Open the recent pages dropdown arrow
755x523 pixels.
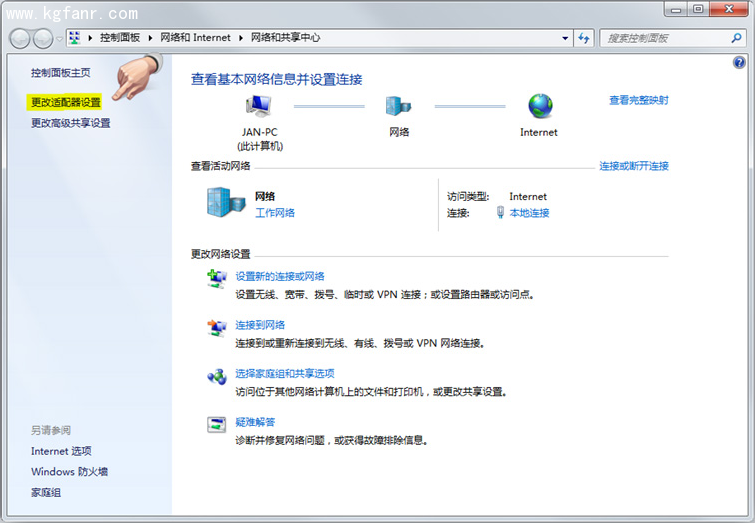tap(60, 38)
